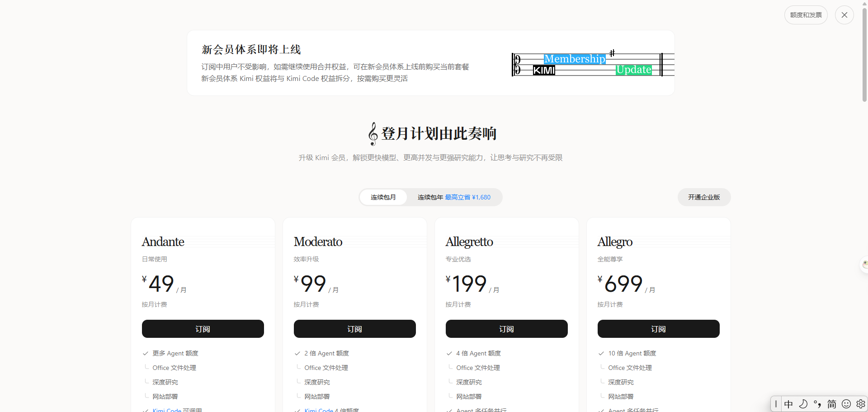This screenshot has width=868, height=412.
Task: Toggle the punctuation mode icon in IME bar
Action: tap(817, 404)
